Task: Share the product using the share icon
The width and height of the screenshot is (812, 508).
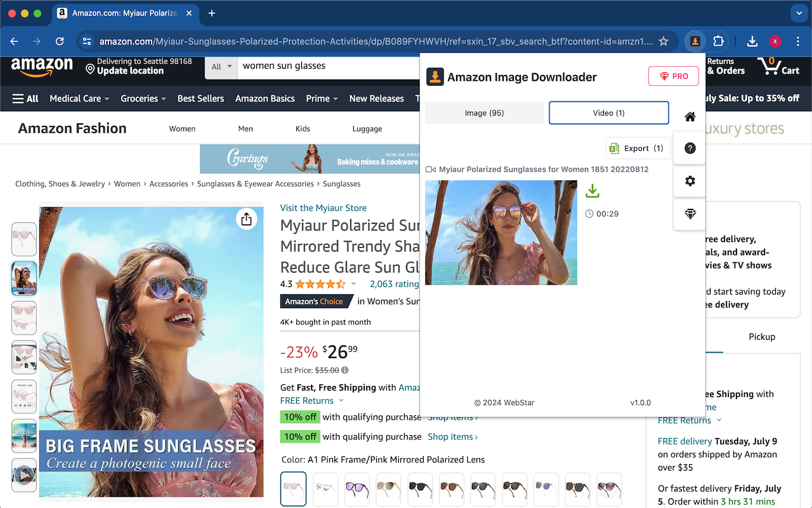Action: point(246,219)
